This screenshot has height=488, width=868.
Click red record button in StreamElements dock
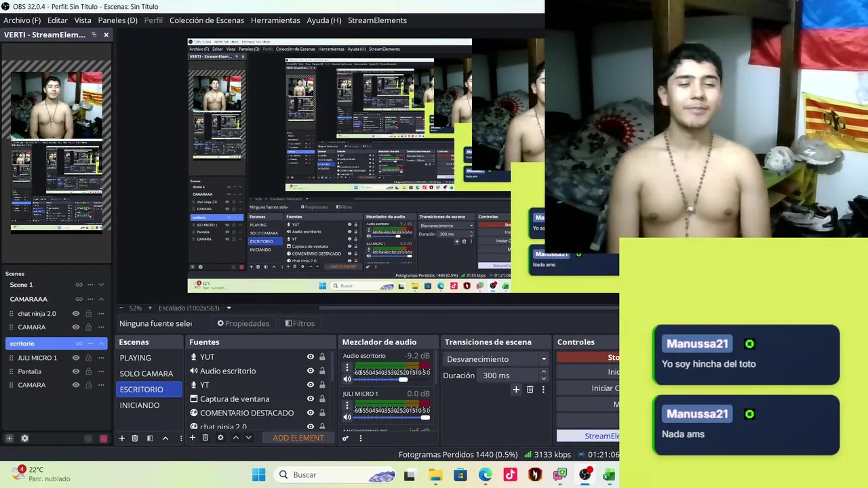point(103,439)
